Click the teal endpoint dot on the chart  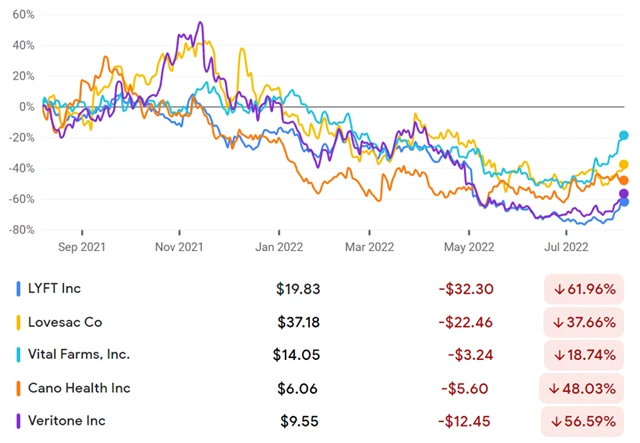coord(624,135)
